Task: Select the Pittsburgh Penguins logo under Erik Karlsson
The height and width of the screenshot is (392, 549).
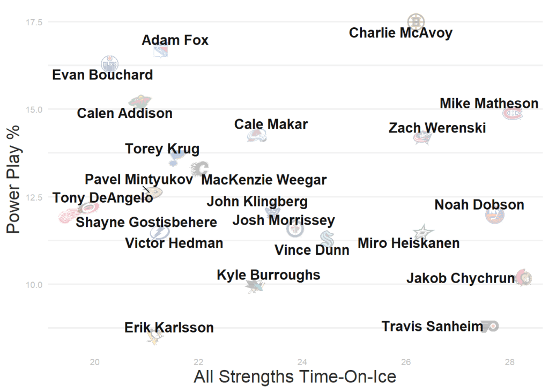Action: 154,336
